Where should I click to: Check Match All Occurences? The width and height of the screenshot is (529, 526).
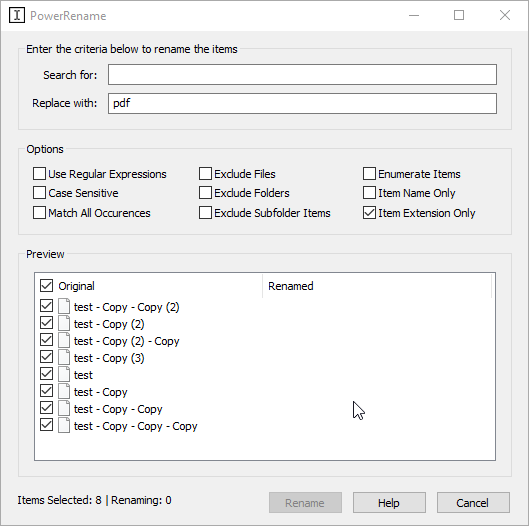[39, 213]
